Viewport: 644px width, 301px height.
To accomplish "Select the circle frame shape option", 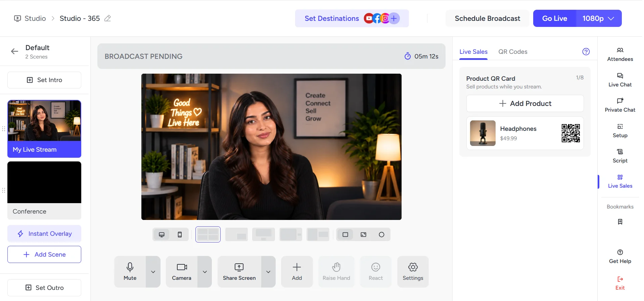I will click(381, 234).
